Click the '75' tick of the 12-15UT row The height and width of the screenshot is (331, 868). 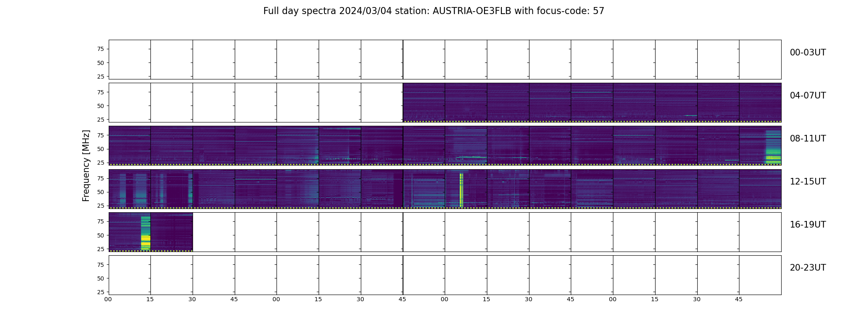click(100, 178)
